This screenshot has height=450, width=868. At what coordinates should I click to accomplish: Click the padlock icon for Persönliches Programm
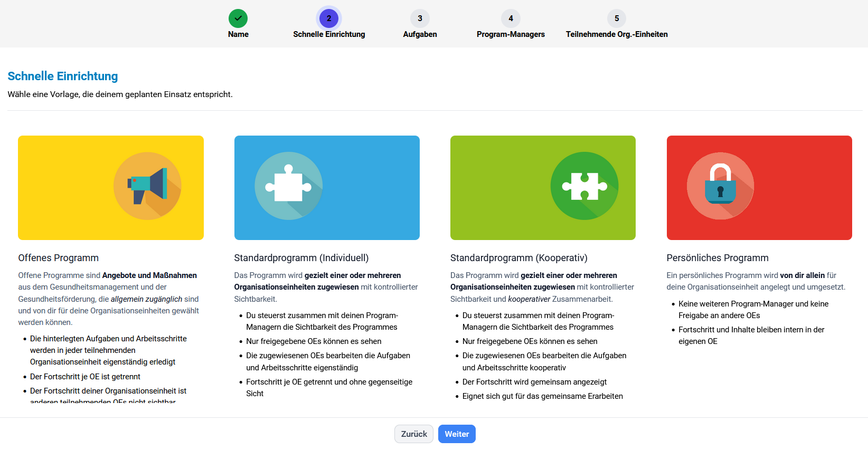(720, 186)
